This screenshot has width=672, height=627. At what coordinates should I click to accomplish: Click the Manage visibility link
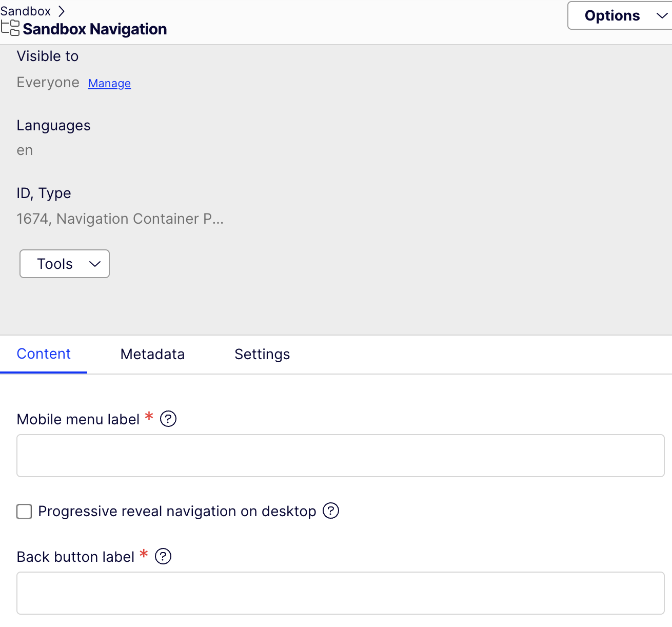click(109, 83)
